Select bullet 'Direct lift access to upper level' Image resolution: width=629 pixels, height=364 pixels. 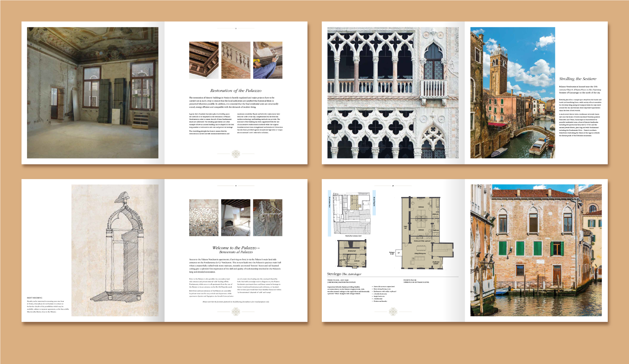click(x=384, y=287)
